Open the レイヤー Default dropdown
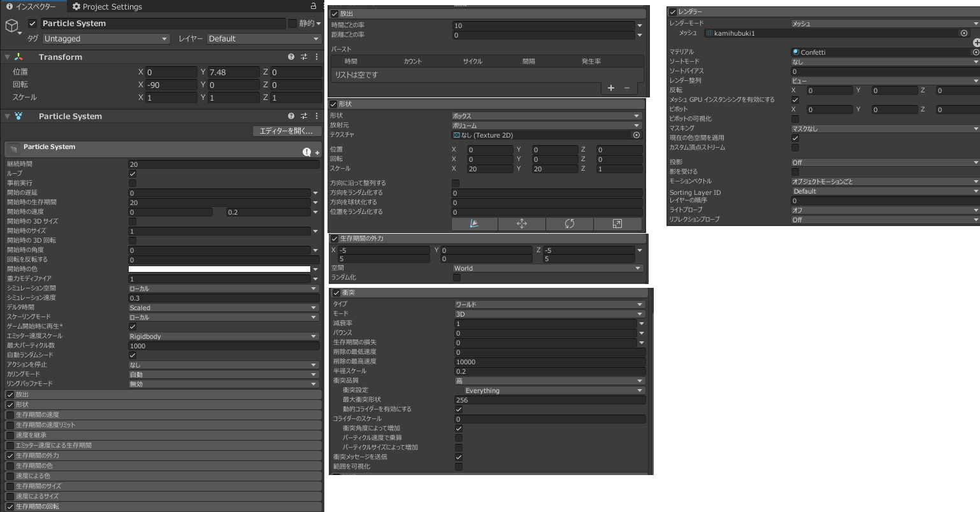 point(264,39)
